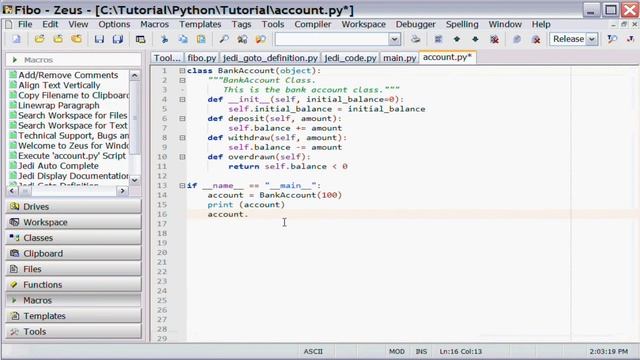
Task: Collapse the class BankAccount fold marker
Action: click(182, 71)
